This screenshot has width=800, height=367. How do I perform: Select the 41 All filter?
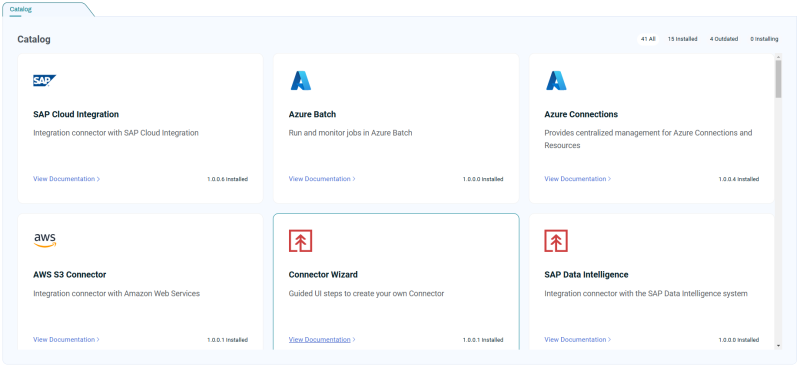(x=648, y=39)
